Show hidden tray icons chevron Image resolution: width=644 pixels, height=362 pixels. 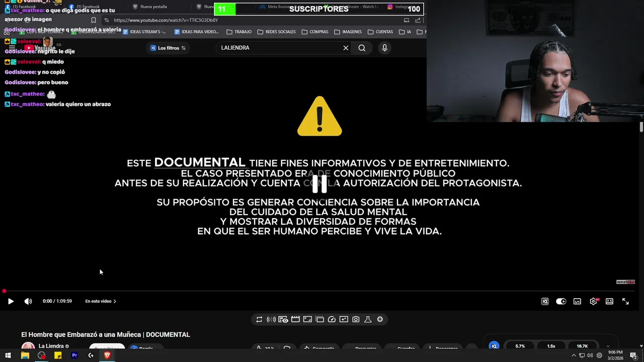(574, 355)
